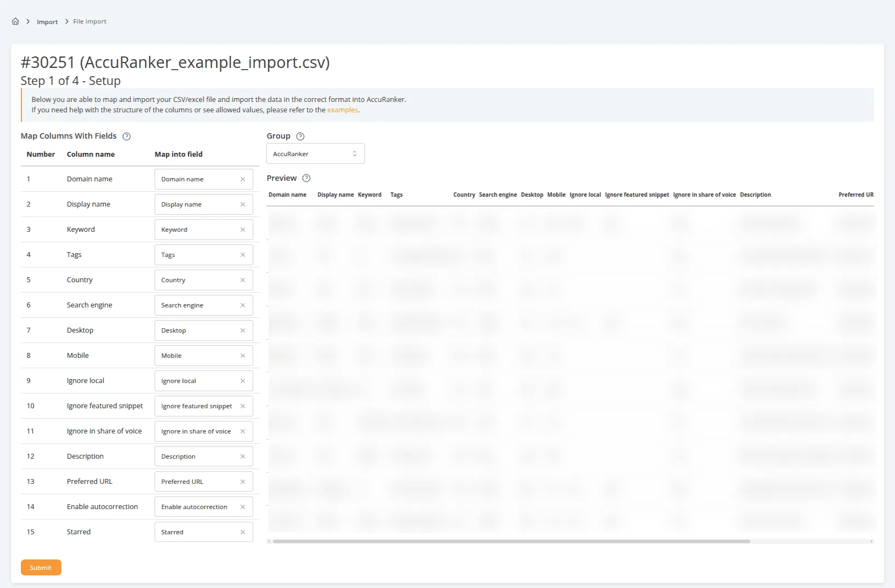This screenshot has width=895, height=588.
Task: Submit the import setup
Action: 41,568
